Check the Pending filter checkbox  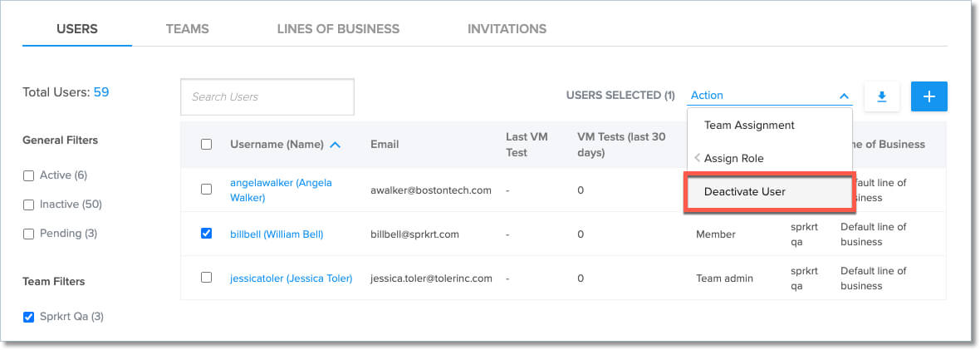coord(28,234)
